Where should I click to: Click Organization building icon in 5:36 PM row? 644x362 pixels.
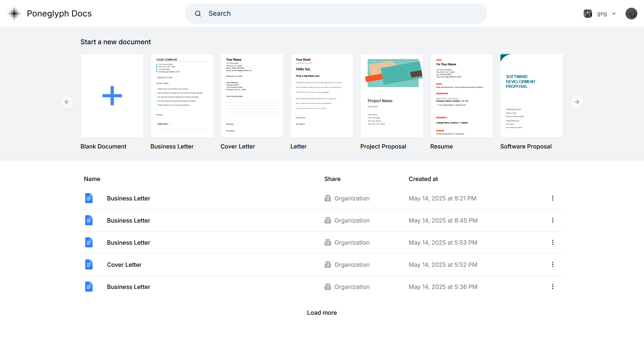pos(328,287)
